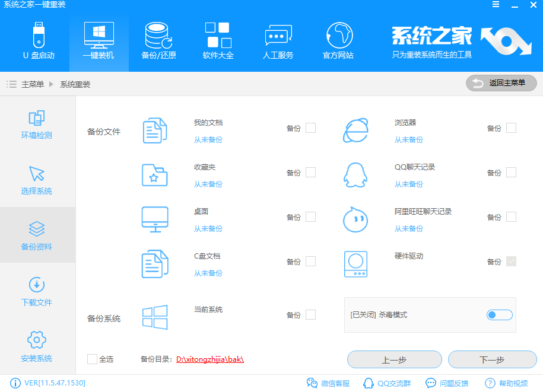Open the hamburger menu in the title bar
Screen dimensions: 543x392
tap(496, 5)
